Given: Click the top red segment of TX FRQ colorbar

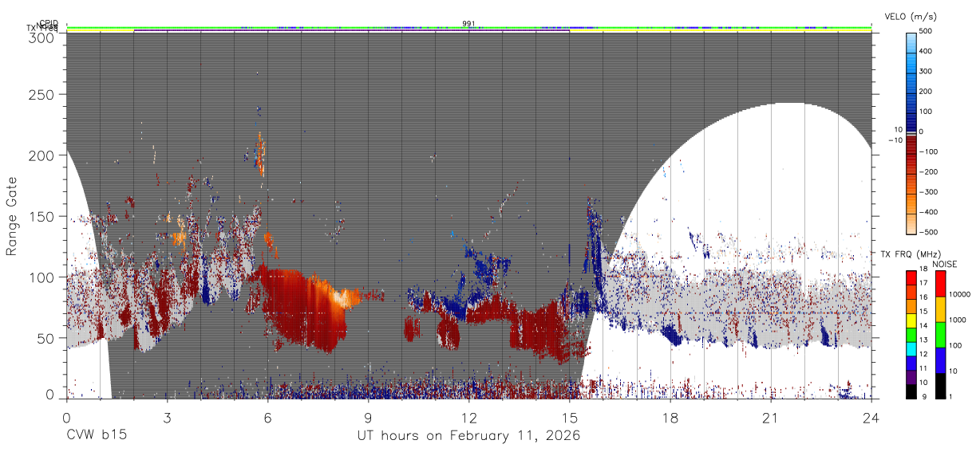Looking at the screenshot, I should [x=911, y=277].
